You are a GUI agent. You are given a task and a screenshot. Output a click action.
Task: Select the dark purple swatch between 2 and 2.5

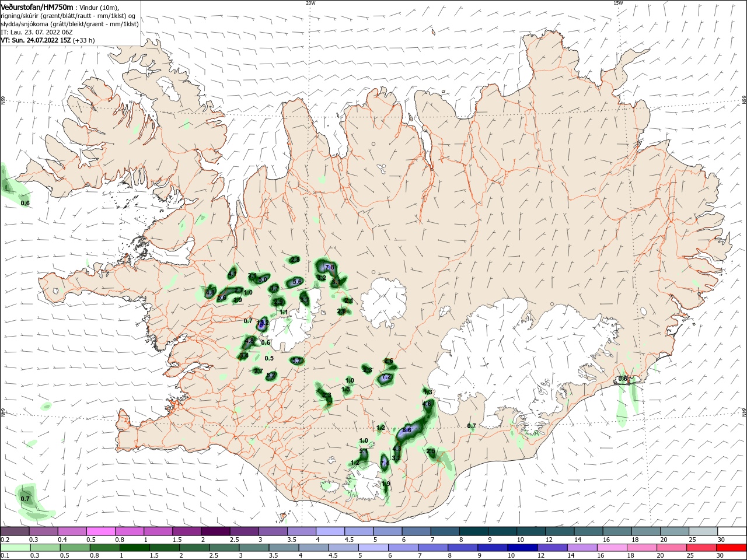pos(215,531)
